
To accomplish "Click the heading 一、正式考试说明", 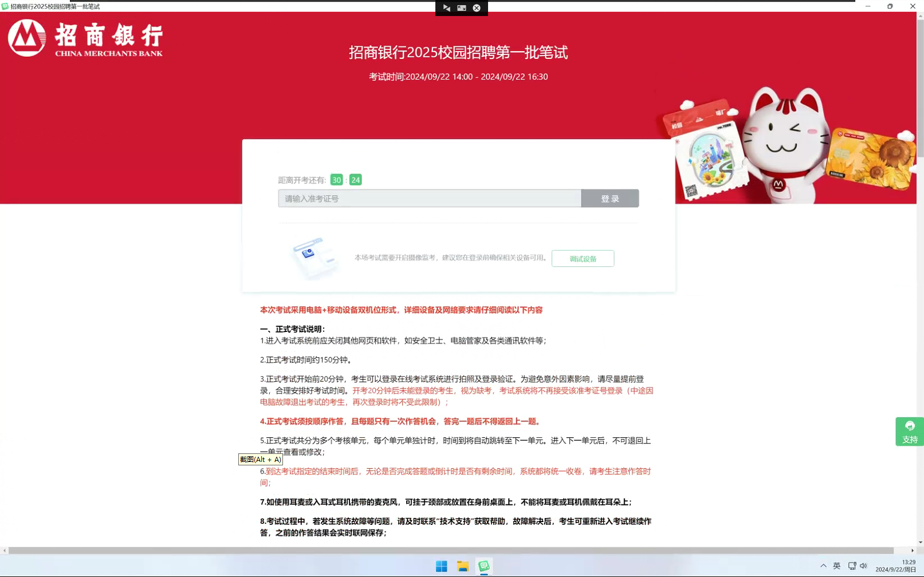I will 293,329.
